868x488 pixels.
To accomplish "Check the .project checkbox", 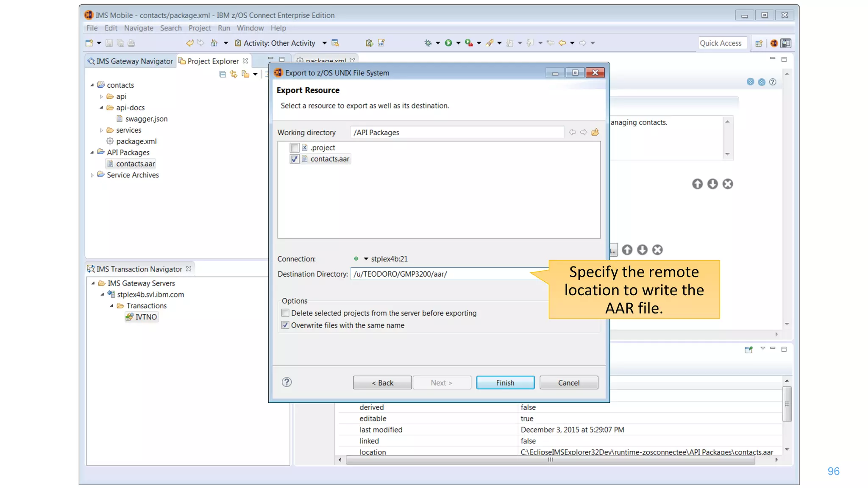I will click(295, 147).
